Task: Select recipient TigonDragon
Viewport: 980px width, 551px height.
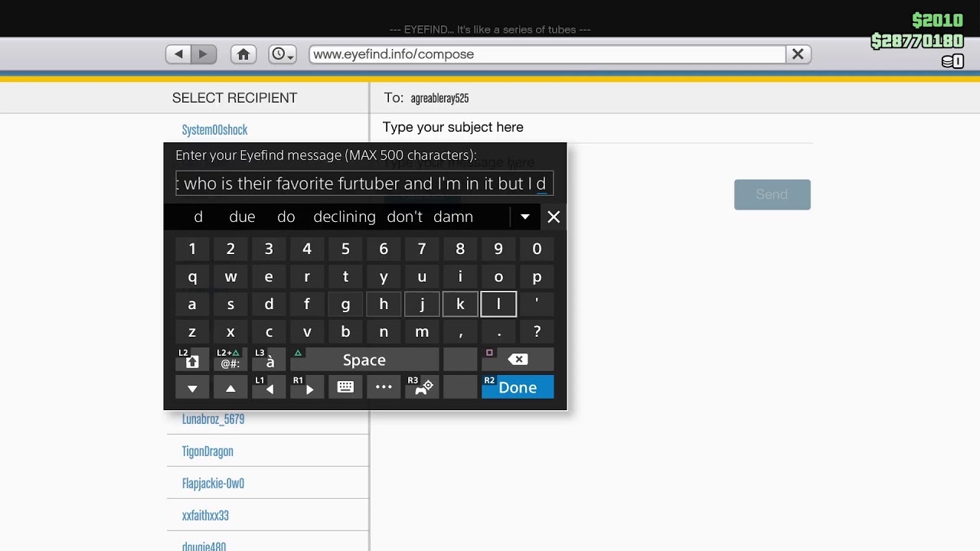Action: coord(207,452)
